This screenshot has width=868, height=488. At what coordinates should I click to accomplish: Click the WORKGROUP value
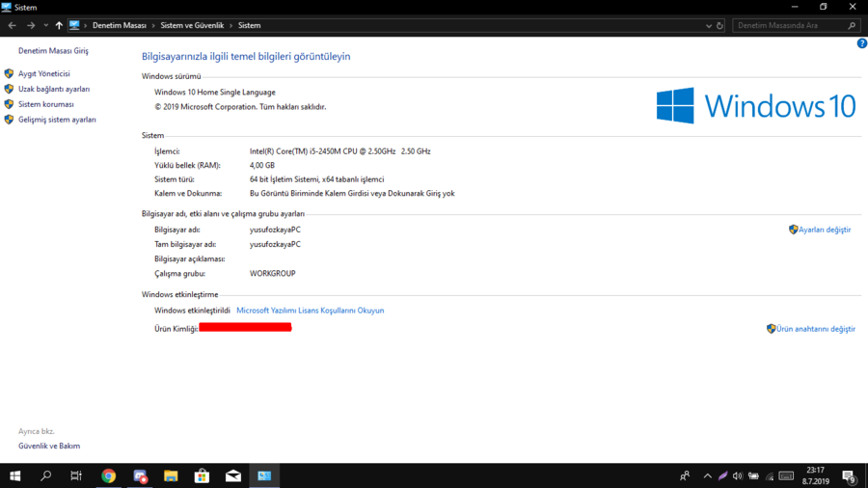click(x=272, y=273)
